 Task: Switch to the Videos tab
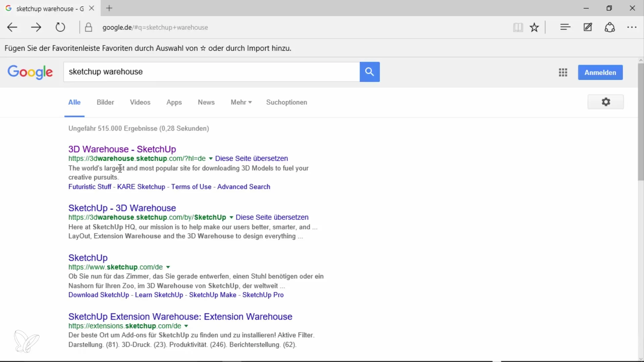[140, 102]
